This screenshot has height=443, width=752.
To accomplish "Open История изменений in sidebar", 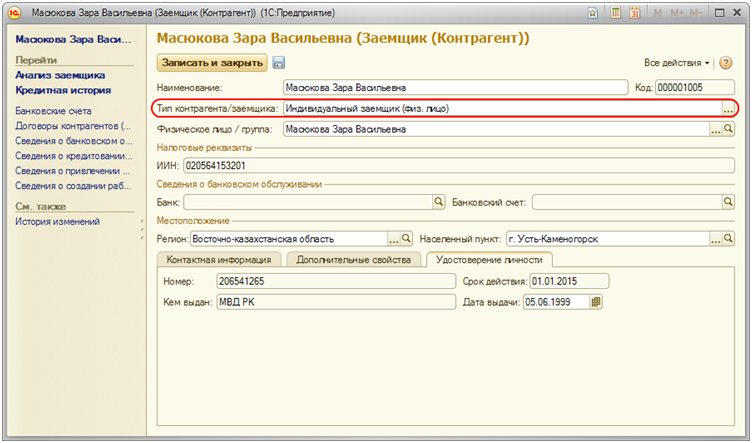I will [x=57, y=221].
